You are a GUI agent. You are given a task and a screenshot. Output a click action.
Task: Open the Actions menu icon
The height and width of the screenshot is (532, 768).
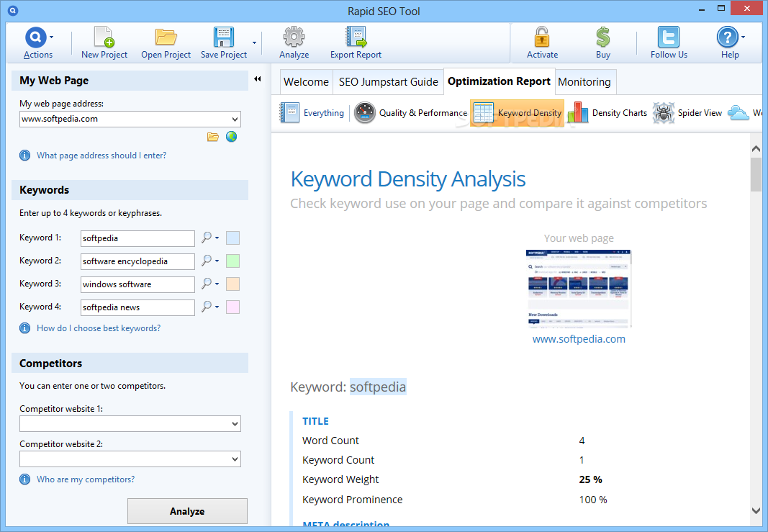tap(35, 37)
